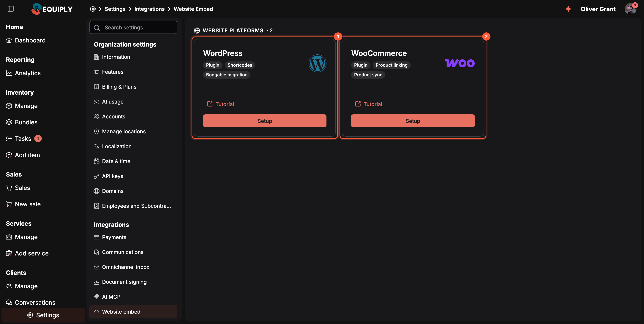Click the Tasks notification badge
The image size is (644, 324).
coord(38,139)
